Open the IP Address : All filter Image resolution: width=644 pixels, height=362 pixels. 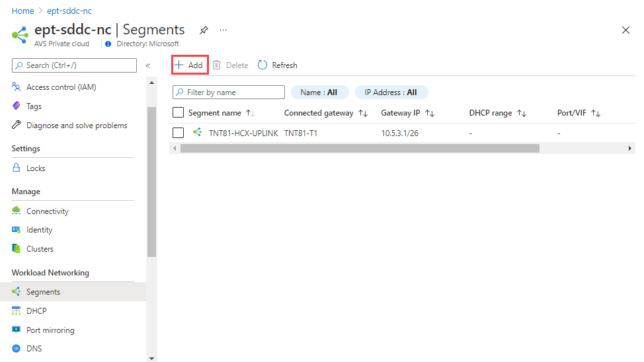pos(391,92)
